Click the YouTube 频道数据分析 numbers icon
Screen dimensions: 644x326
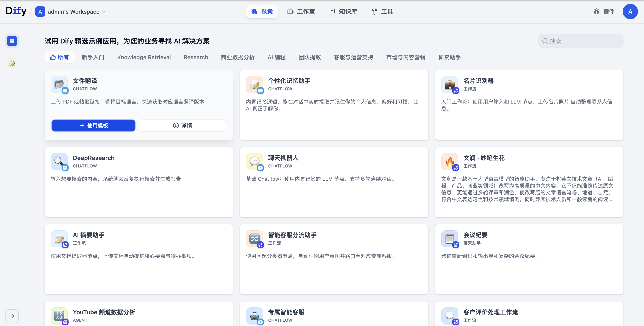click(x=59, y=316)
